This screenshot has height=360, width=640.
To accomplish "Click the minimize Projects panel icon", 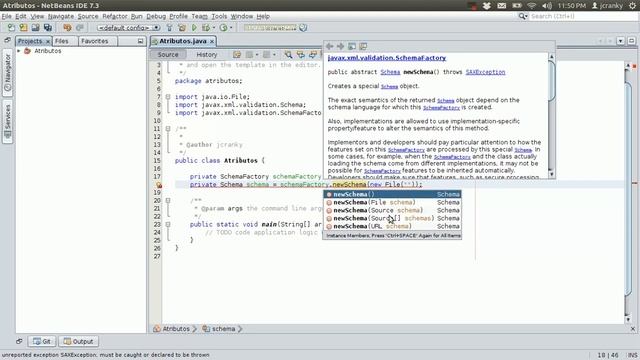I will [x=140, y=41].
